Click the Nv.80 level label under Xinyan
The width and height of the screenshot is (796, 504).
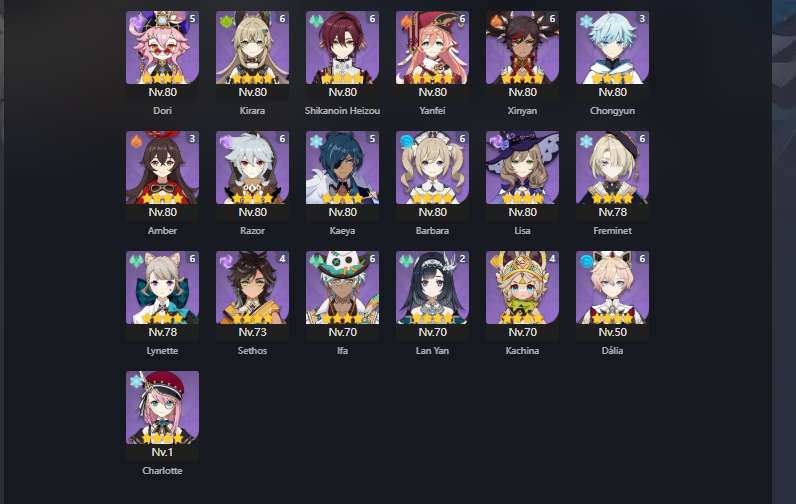(522, 92)
